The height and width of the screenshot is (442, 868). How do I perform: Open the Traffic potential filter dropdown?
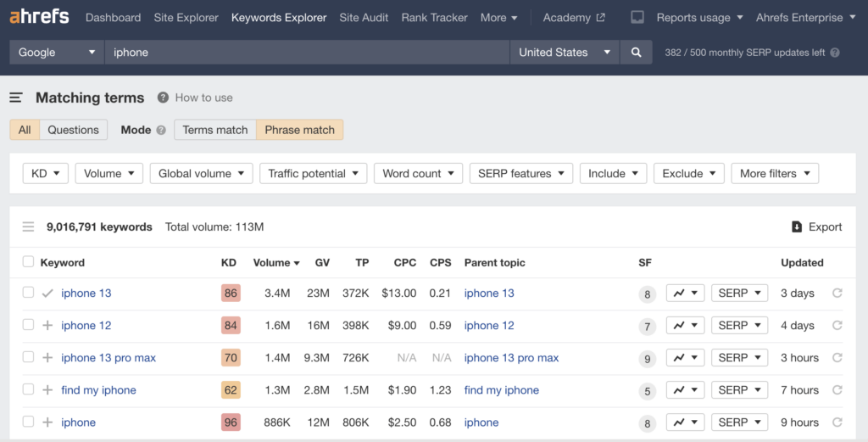pyautogui.click(x=314, y=173)
